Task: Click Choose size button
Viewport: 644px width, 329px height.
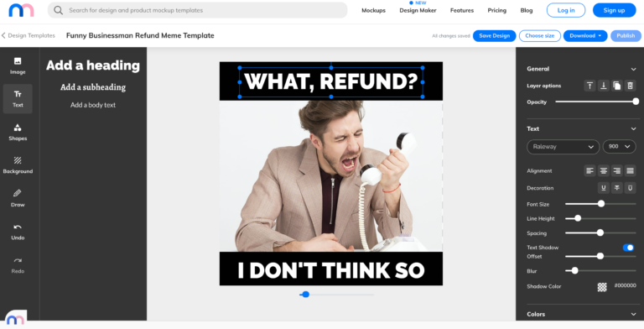Action: point(540,36)
